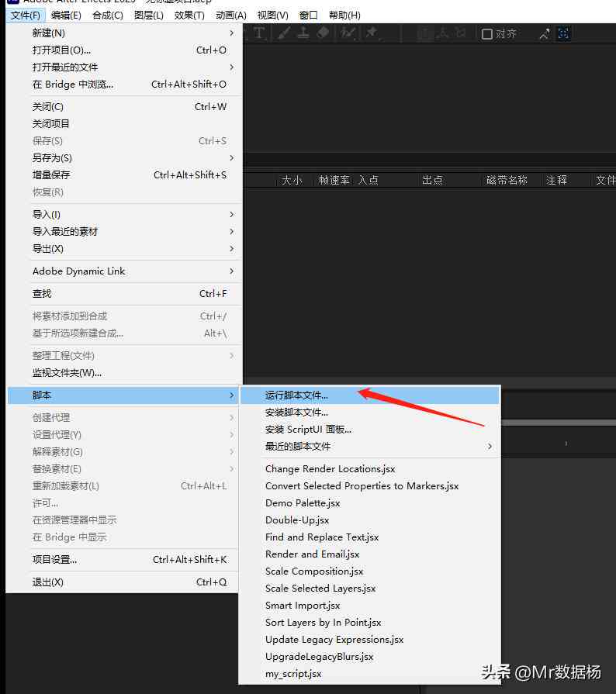Run Convert Selected Properties to Markers.jsx
Image resolution: width=616 pixels, height=694 pixels.
point(370,486)
